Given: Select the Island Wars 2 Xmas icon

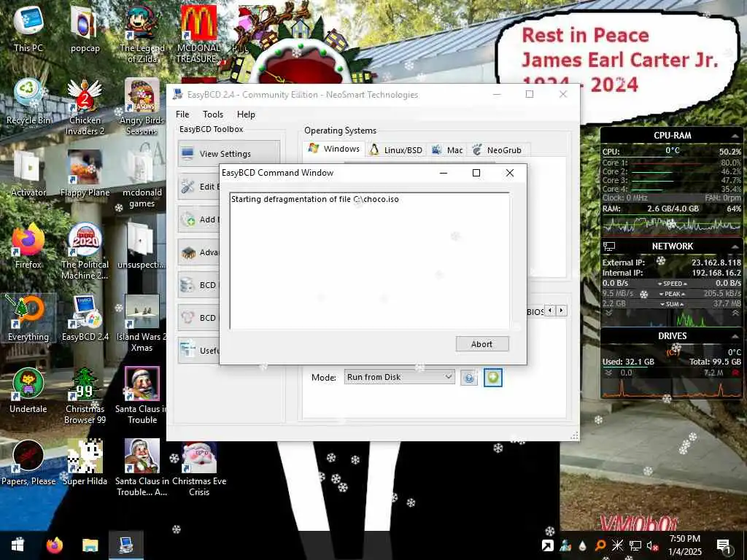Looking at the screenshot, I should point(142,324).
